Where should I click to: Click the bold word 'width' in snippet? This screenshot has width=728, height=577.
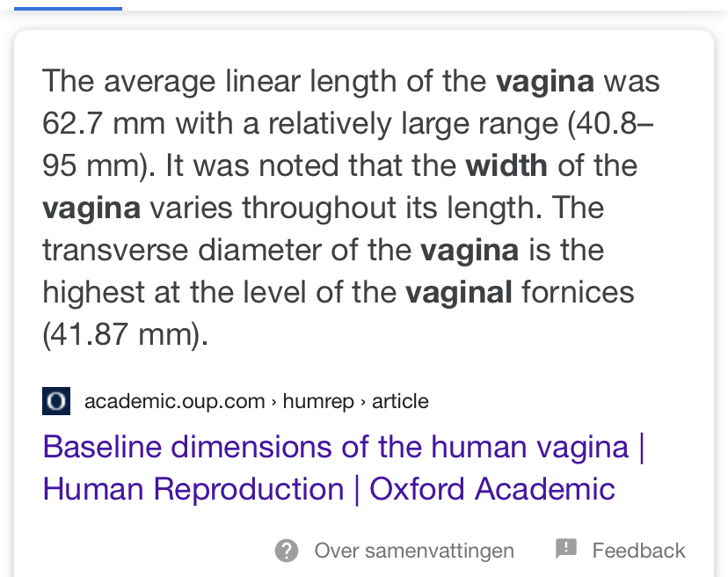506,165
